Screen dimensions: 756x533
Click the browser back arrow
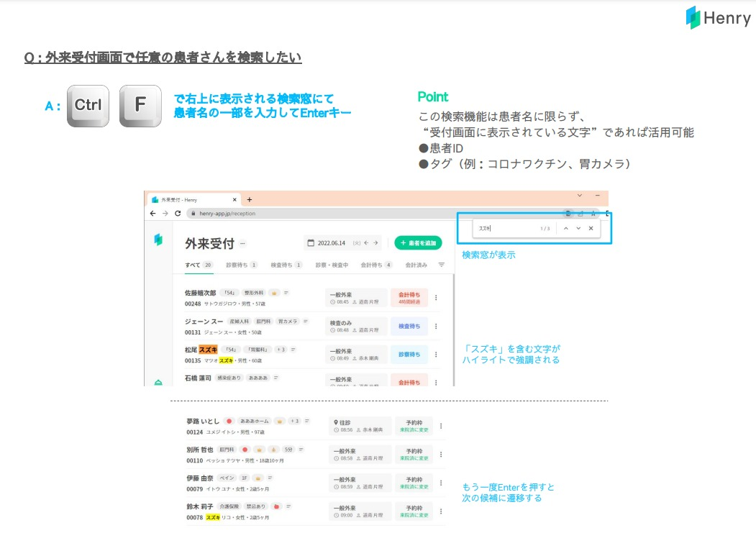[x=152, y=214]
